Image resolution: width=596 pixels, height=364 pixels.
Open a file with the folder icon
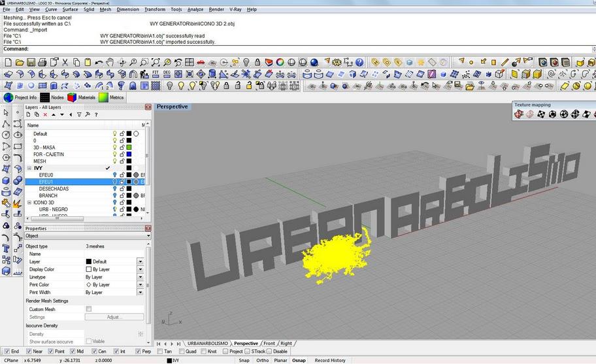20,62
